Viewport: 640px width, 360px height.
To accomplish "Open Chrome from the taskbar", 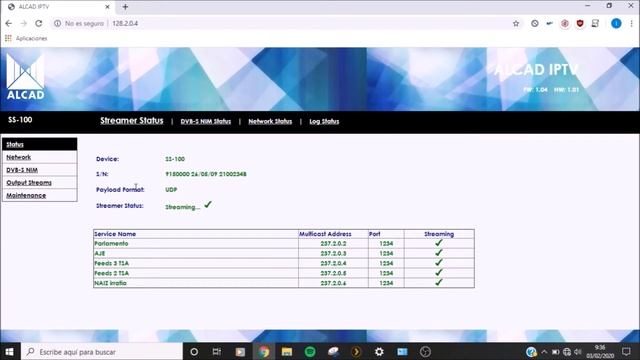I will (x=263, y=351).
